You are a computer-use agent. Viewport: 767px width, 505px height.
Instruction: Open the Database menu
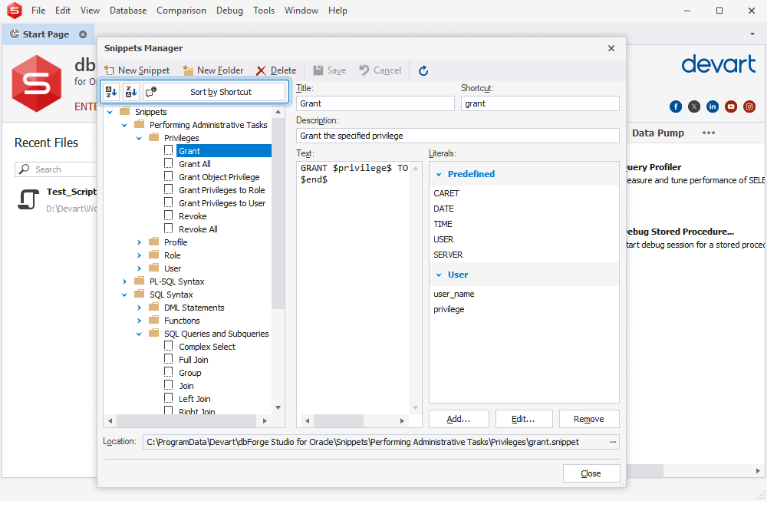128,10
